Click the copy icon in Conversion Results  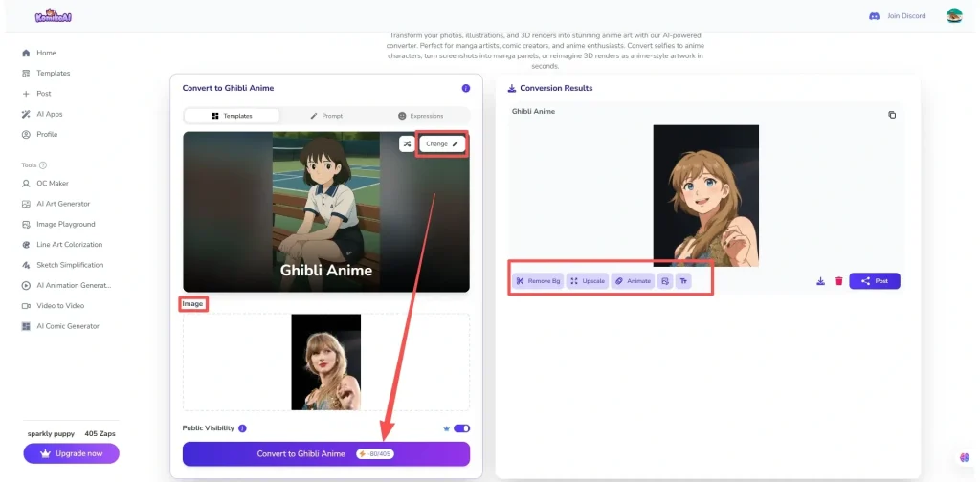click(x=892, y=115)
